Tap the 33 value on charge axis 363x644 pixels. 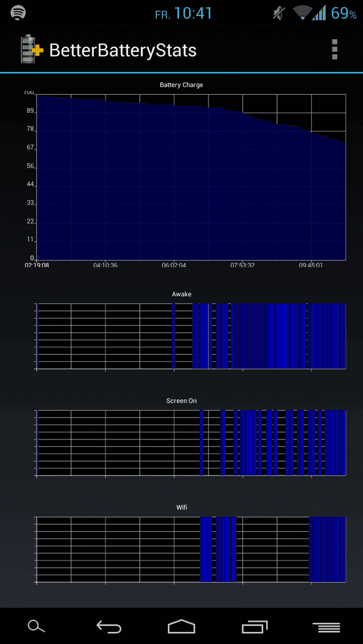pyautogui.click(x=29, y=203)
